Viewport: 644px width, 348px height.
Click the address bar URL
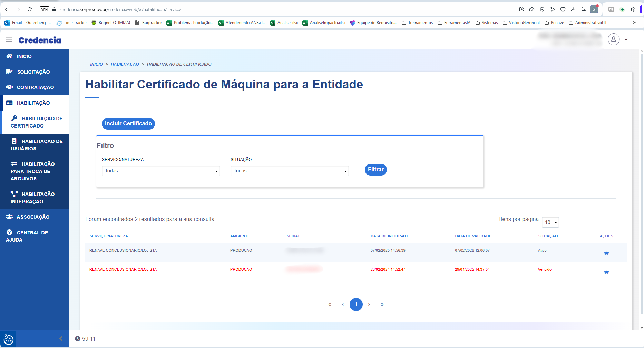click(x=121, y=9)
